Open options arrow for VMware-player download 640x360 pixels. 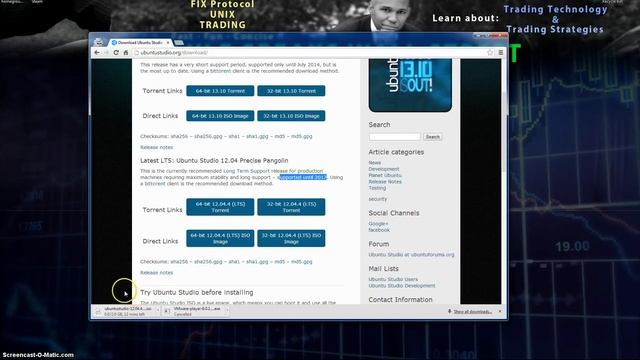click(227, 311)
